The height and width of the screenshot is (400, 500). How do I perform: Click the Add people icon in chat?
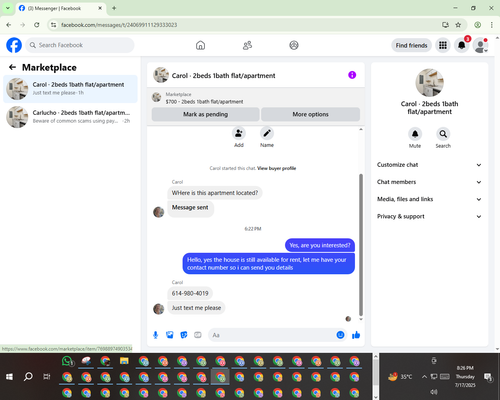pyautogui.click(x=239, y=133)
